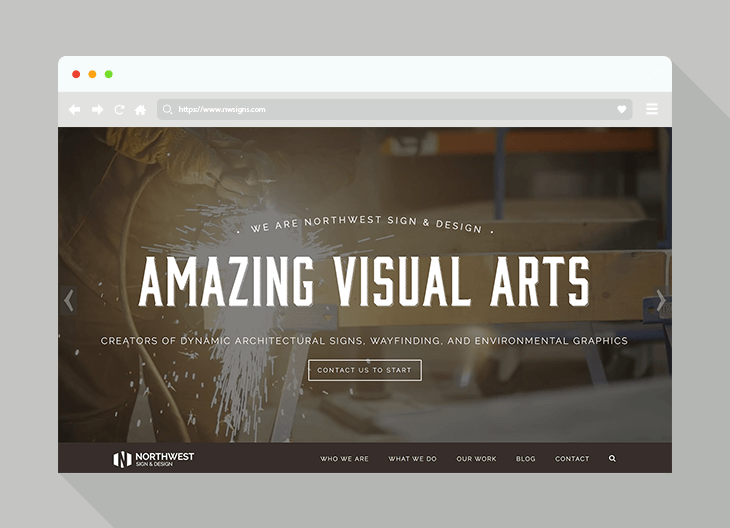Go to Our Work page

coord(476,459)
